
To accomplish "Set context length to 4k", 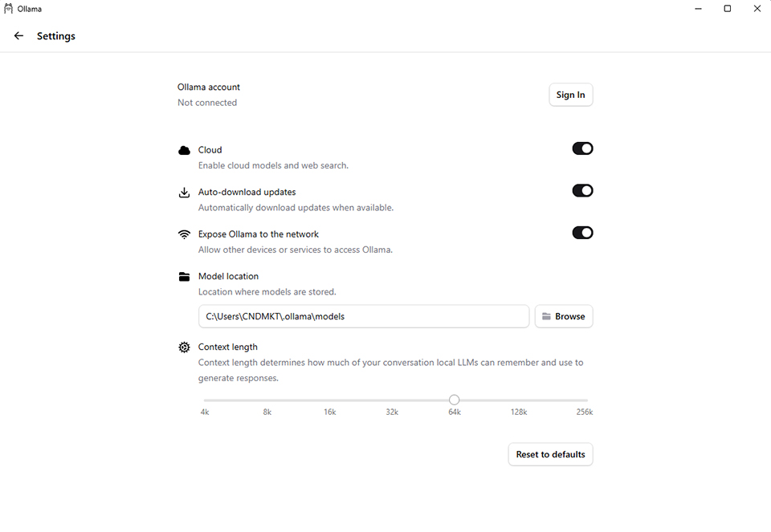I will [205, 400].
